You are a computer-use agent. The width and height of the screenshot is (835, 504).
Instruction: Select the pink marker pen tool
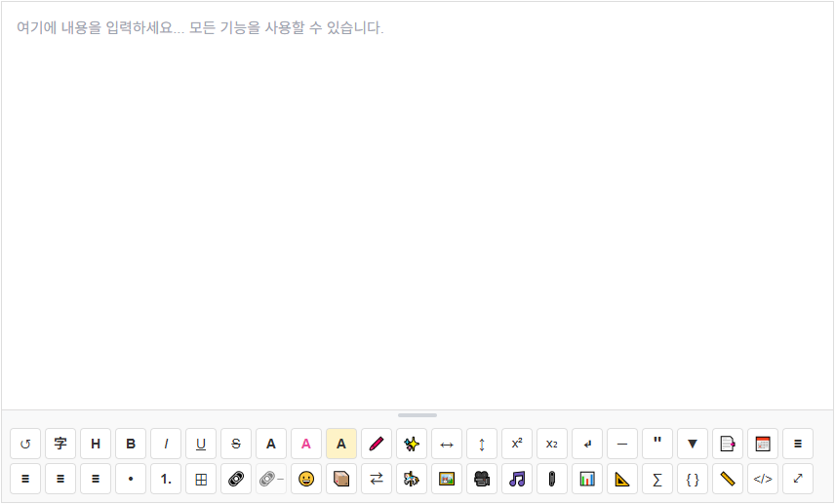coord(377,444)
